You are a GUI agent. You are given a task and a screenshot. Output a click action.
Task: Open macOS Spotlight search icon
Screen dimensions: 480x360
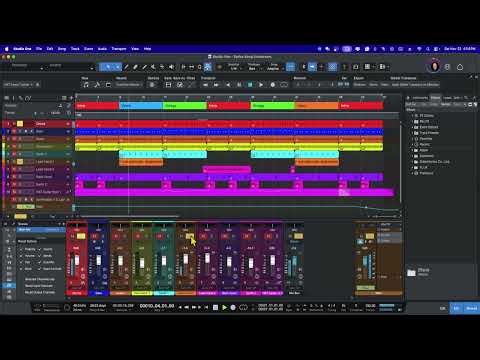428,49
